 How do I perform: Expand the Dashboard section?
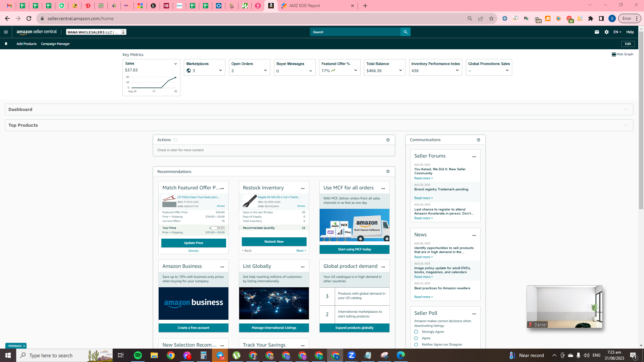pyautogui.click(x=319, y=110)
